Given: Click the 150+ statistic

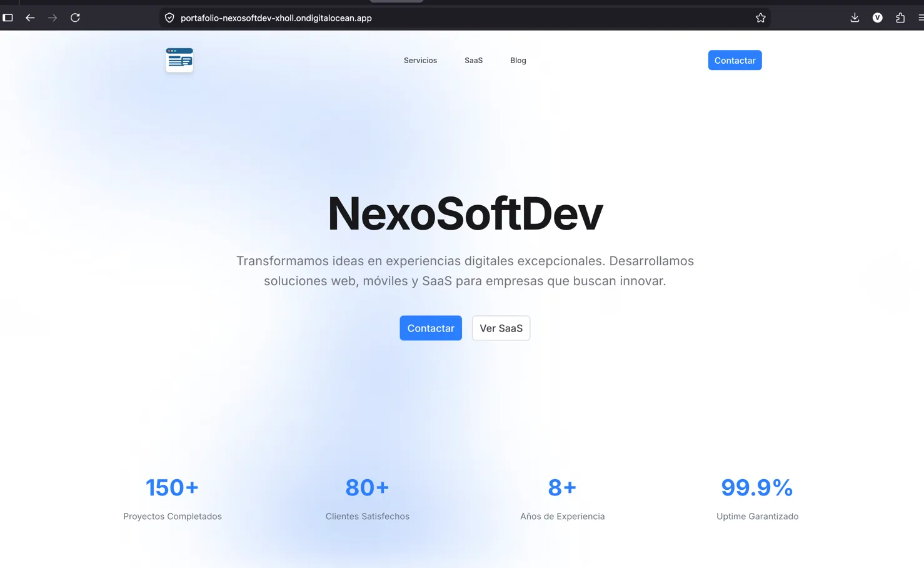Looking at the screenshot, I should coord(173,487).
